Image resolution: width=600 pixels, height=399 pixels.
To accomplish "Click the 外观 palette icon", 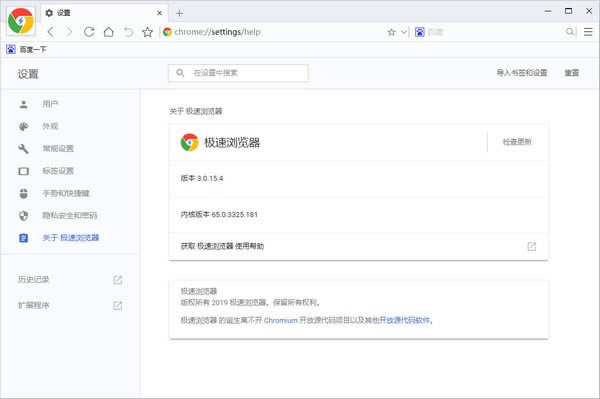I will click(x=23, y=126).
